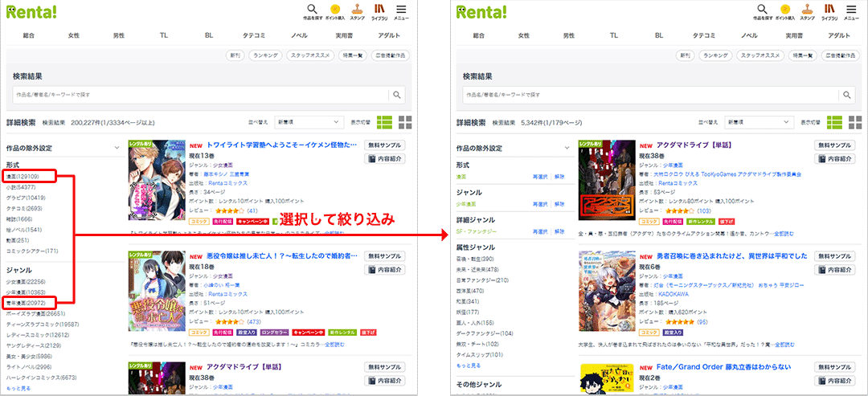
Task: Open ライブラリ books icon in right page header
Action: coord(829,10)
